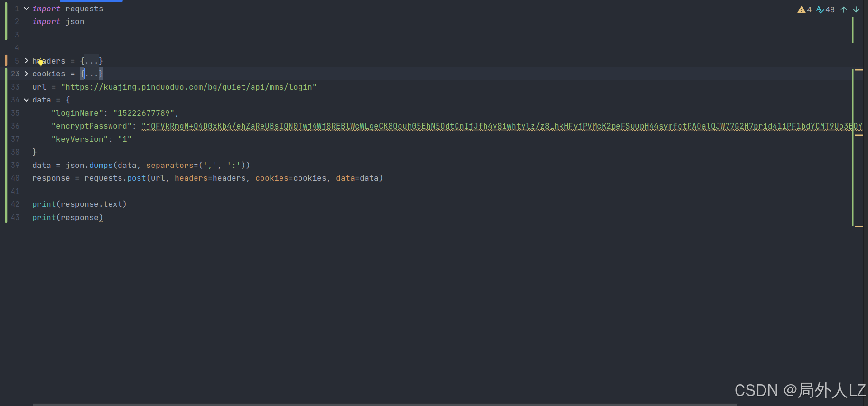868x406 pixels.
Task: Click the headers=headers argument
Action: click(210, 178)
